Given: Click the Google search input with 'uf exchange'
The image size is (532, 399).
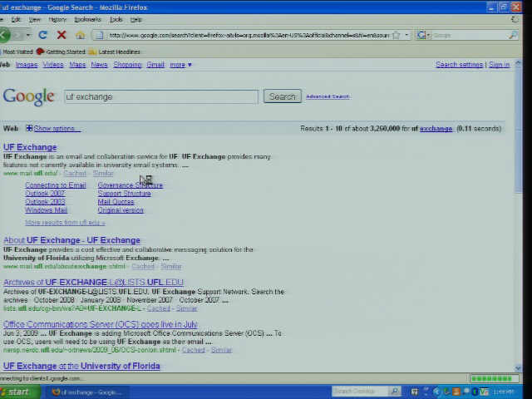Looking at the screenshot, I should tap(161, 96).
